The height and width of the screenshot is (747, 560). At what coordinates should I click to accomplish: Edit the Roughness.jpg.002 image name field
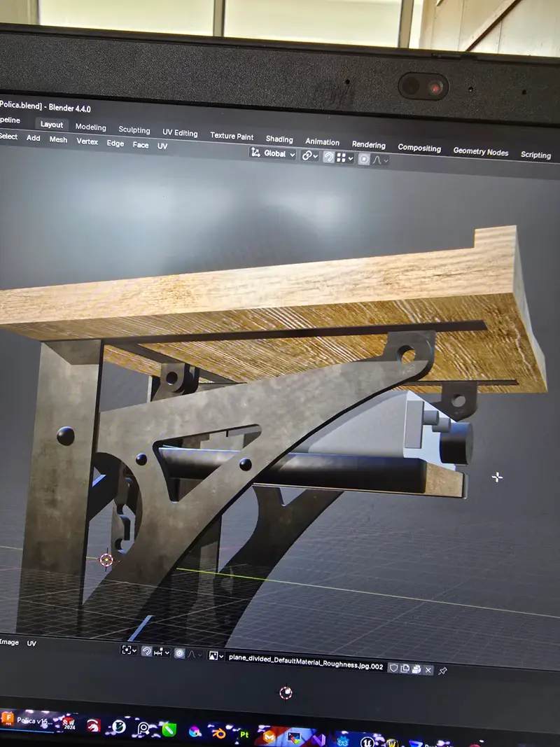306,662
